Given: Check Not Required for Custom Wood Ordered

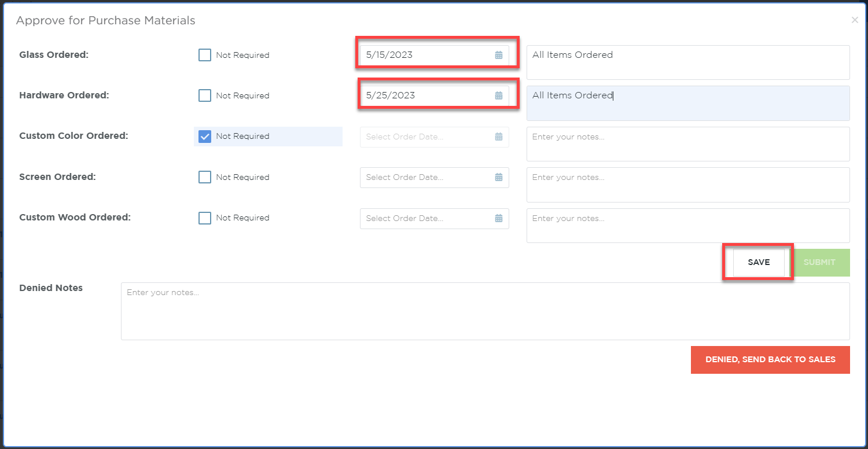Looking at the screenshot, I should 205,218.
